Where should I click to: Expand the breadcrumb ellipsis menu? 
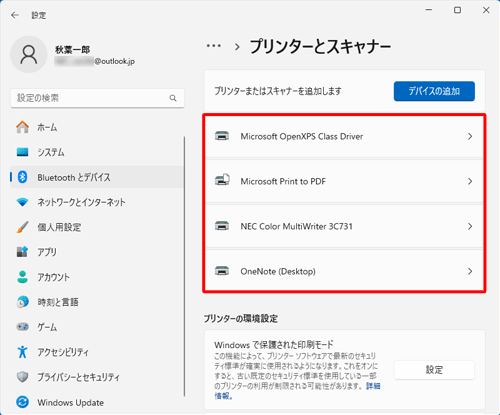(x=214, y=46)
